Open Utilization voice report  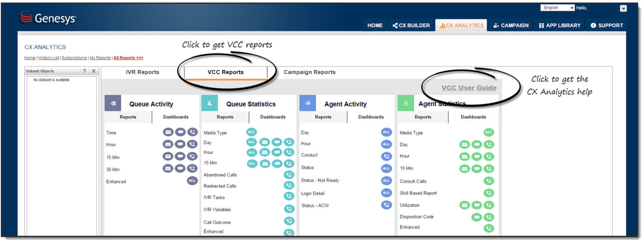[x=489, y=205]
